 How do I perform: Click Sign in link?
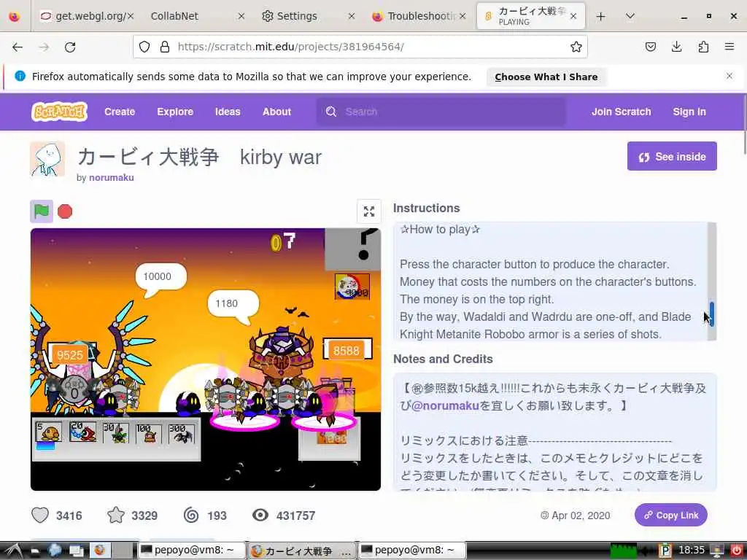tap(689, 112)
